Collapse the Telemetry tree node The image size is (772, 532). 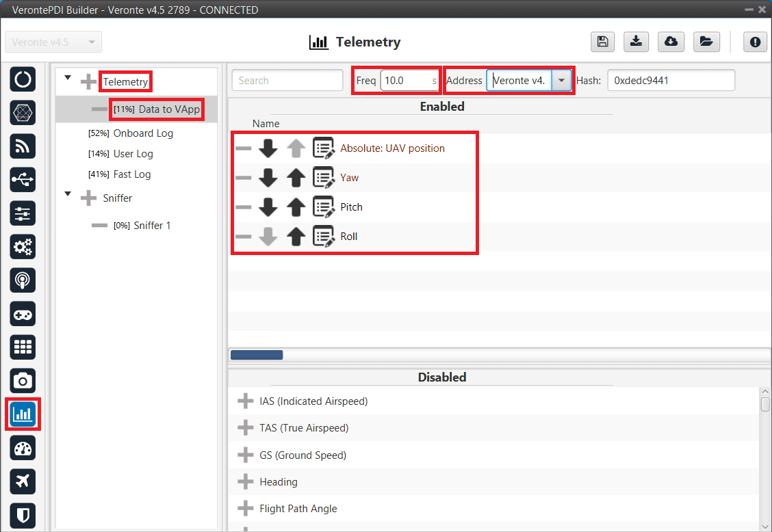[68, 79]
